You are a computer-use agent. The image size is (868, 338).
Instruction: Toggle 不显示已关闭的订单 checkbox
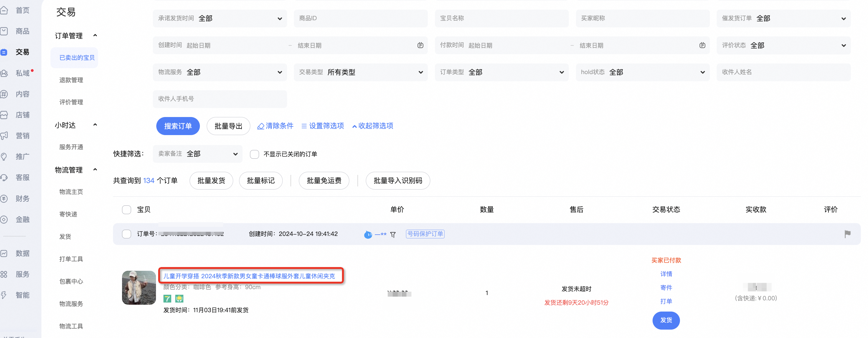click(x=254, y=154)
